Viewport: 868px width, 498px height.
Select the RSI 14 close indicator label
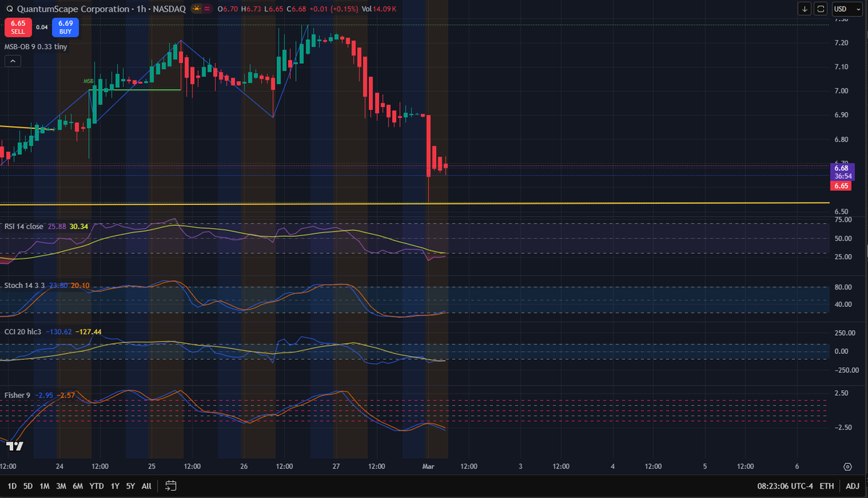coord(24,227)
